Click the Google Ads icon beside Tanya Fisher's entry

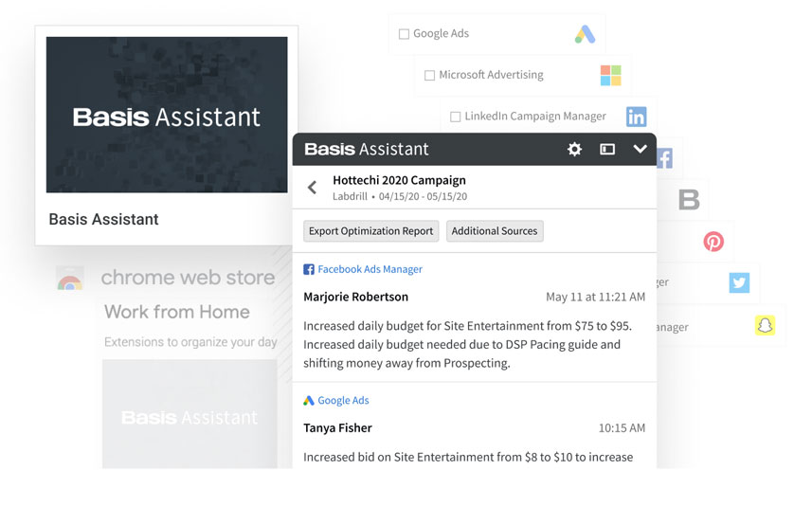pyautogui.click(x=309, y=400)
